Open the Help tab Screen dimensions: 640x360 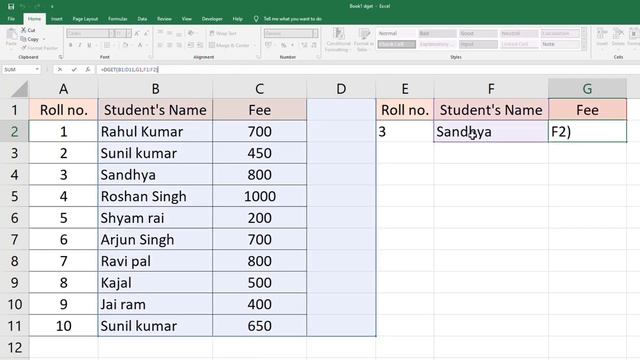(238, 19)
